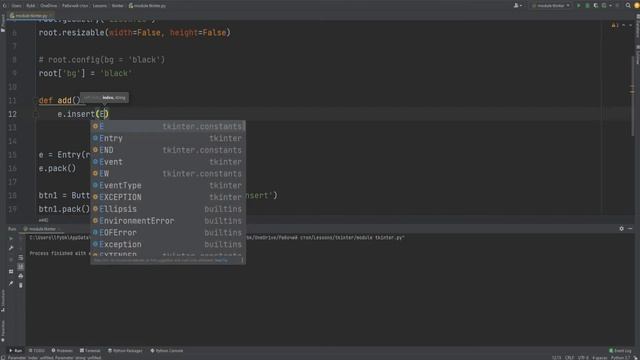The image size is (640, 360).
Task: Choose 'Ellipsis' builtins suggestion
Action: pyautogui.click(x=168, y=209)
